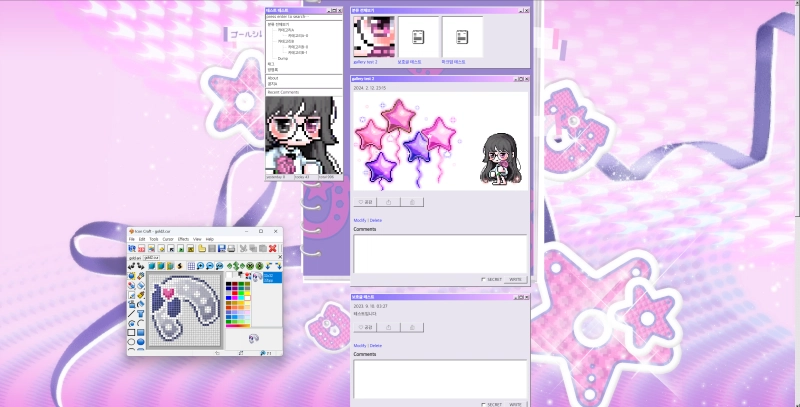Select the Line drawing tool
This screenshot has width=800, height=407.
[x=131, y=313]
